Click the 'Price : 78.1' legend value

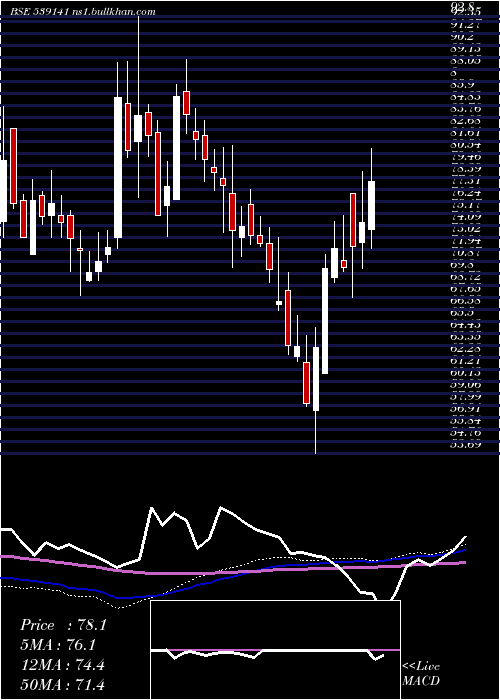[x=63, y=625]
